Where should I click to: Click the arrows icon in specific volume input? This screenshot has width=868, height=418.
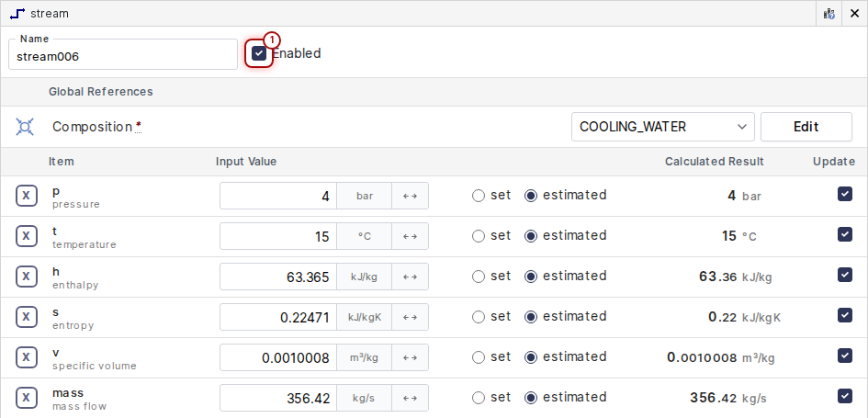[x=410, y=357]
